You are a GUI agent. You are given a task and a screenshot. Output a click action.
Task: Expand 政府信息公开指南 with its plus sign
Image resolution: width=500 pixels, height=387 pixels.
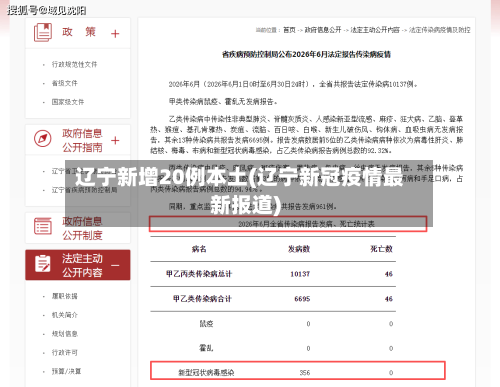(x=115, y=140)
